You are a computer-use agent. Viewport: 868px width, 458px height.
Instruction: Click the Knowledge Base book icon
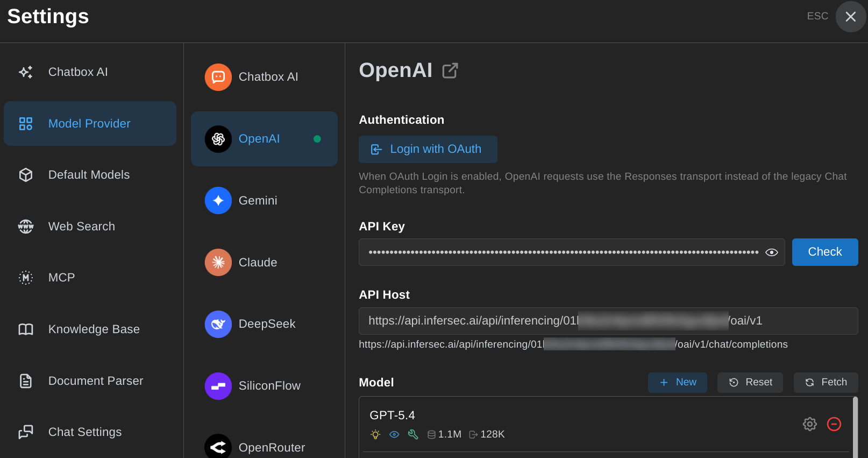pyautogui.click(x=26, y=329)
